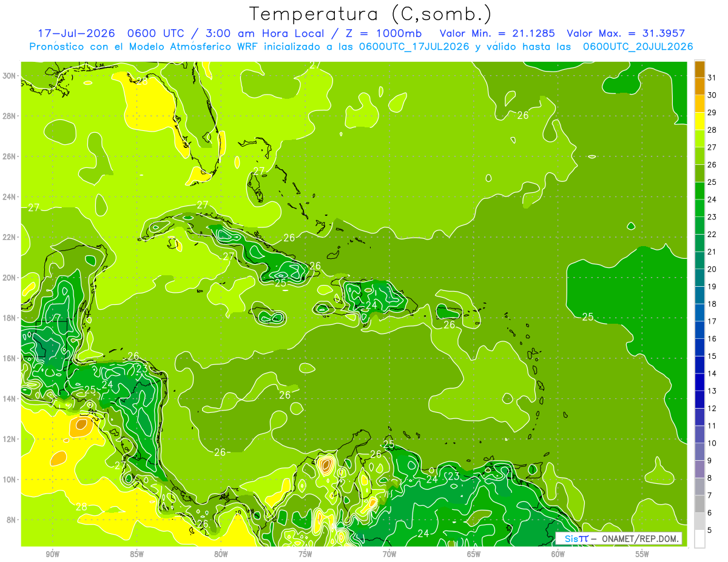Select the light green swatch between 26 and 27

point(699,156)
